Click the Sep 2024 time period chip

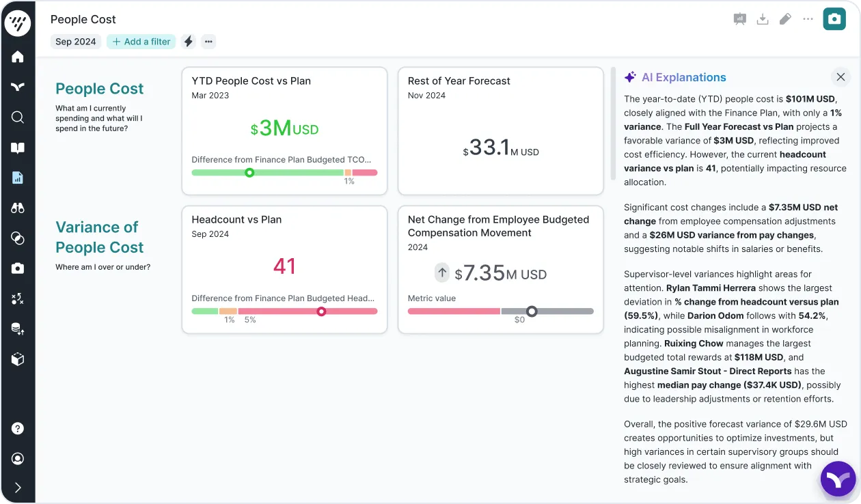(x=76, y=42)
